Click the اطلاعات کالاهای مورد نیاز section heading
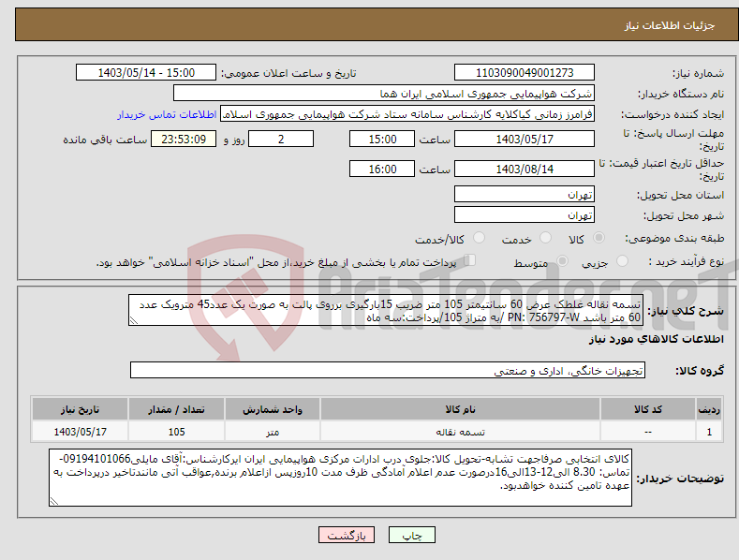This screenshot has width=739, height=560. click(x=656, y=339)
